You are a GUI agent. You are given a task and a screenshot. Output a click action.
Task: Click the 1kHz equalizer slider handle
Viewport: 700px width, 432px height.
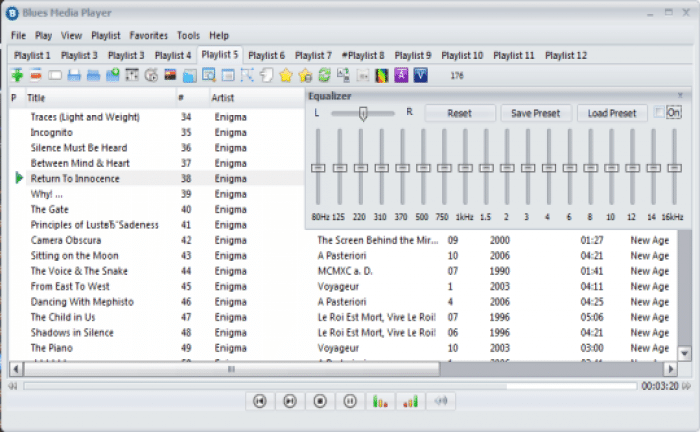click(465, 168)
